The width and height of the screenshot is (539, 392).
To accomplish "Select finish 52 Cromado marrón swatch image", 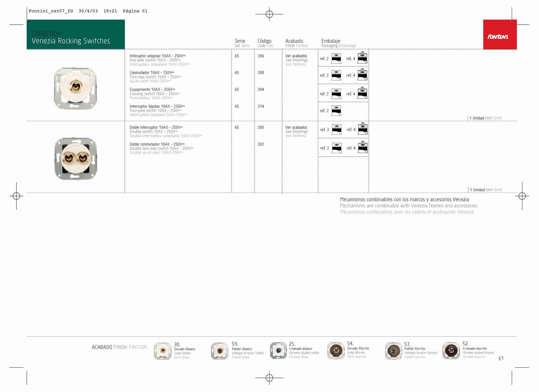I will pos(451,351).
